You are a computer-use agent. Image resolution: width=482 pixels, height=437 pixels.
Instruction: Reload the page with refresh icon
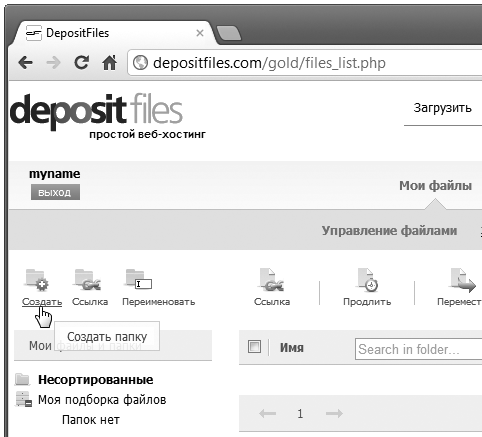click(x=81, y=62)
